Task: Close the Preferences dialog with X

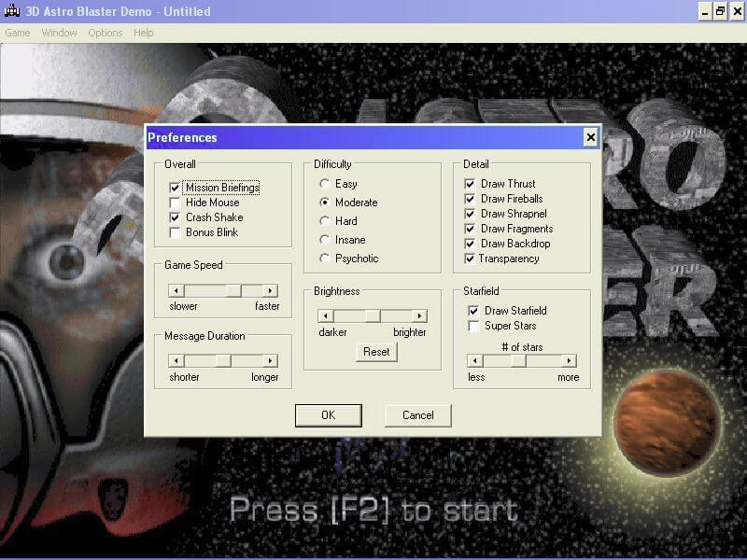Action: (x=590, y=138)
